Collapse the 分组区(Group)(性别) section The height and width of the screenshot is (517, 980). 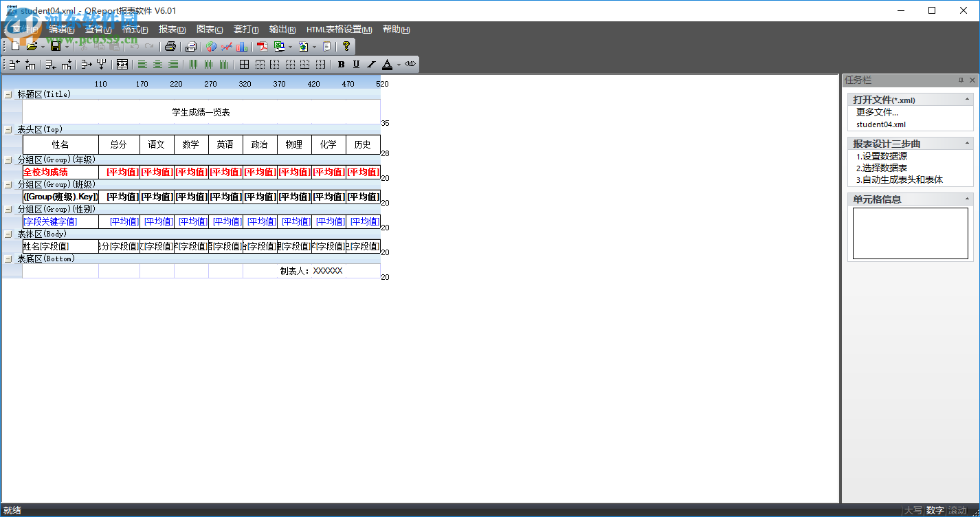(x=8, y=209)
